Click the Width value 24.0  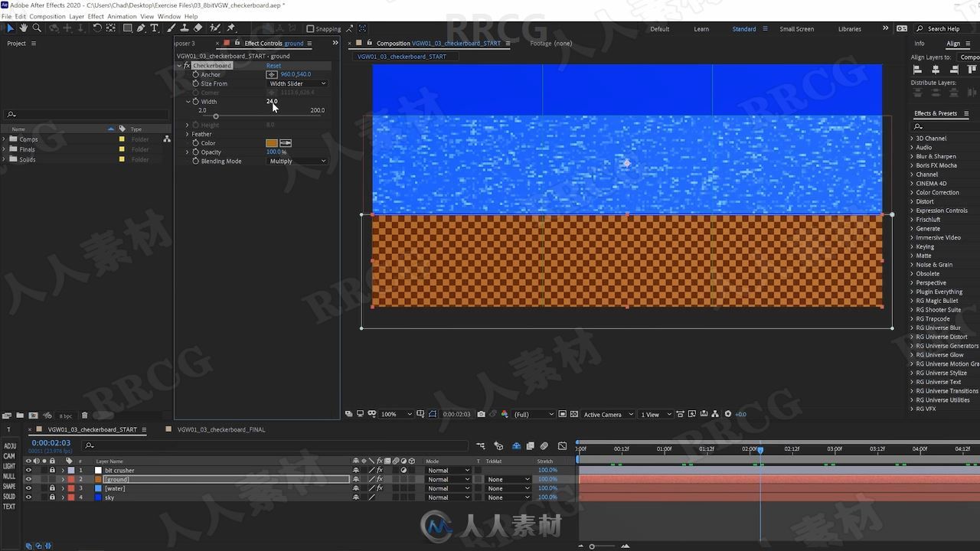click(272, 101)
